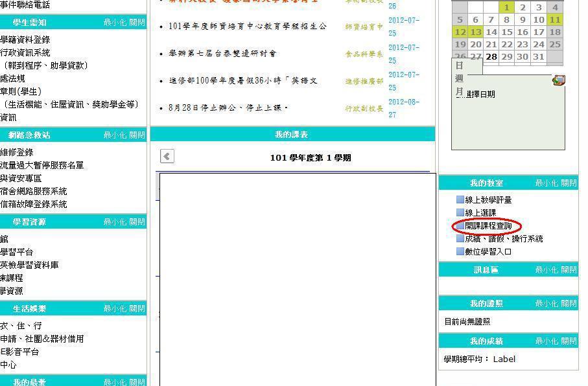
Task: Minimize the 學生需知 panel
Action: pyautogui.click(x=115, y=22)
